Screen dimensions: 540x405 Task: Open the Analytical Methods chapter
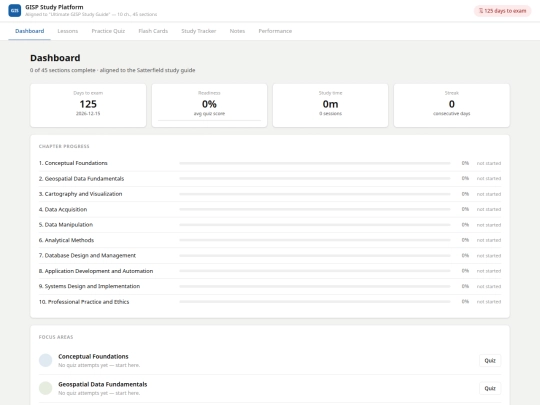click(270, 240)
